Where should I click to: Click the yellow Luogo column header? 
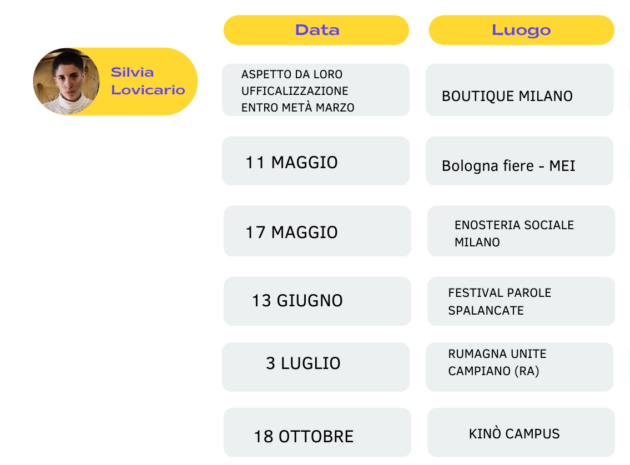521,30
